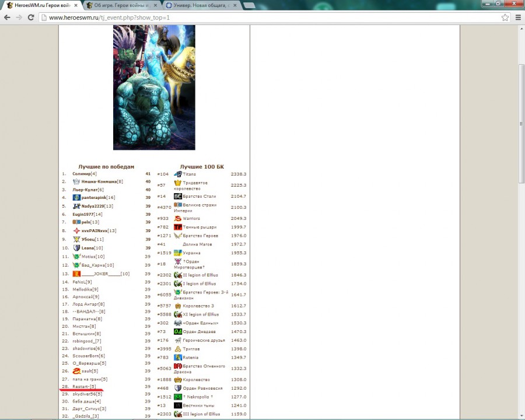Click the Орден Равновесия shield icon
The width and height of the screenshot is (525, 420).
coord(178,388)
